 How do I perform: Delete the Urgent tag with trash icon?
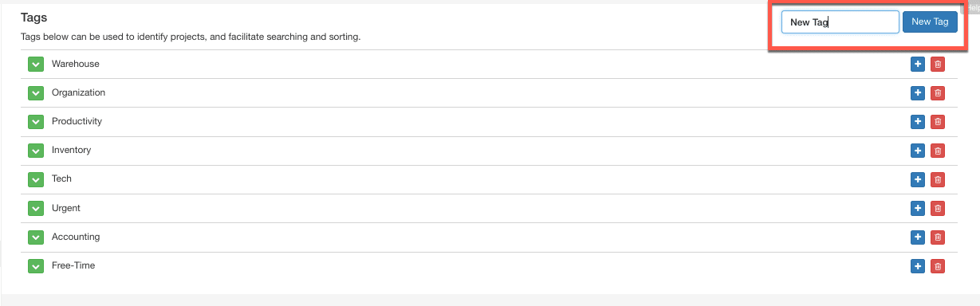click(938, 209)
